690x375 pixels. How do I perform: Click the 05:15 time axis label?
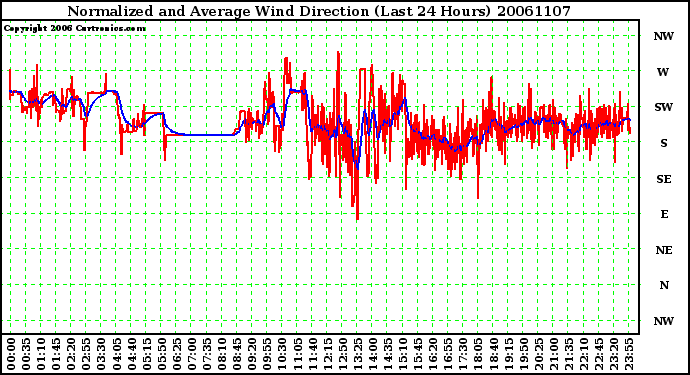(147, 354)
